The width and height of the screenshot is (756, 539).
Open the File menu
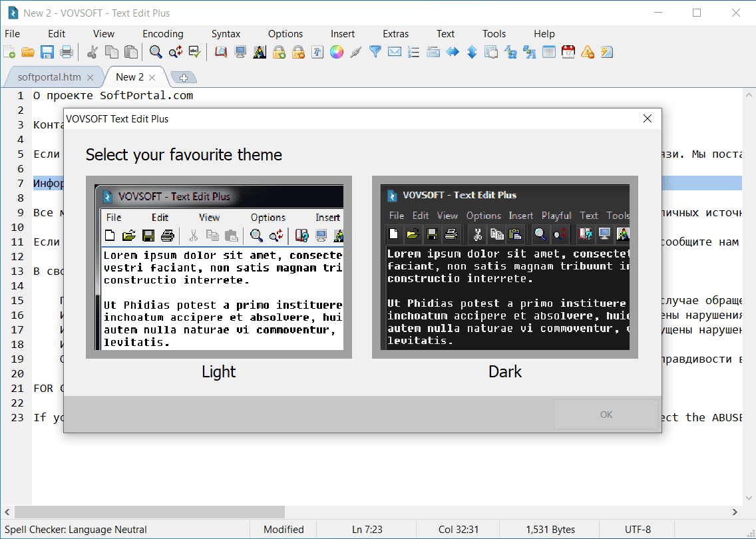[x=12, y=34]
